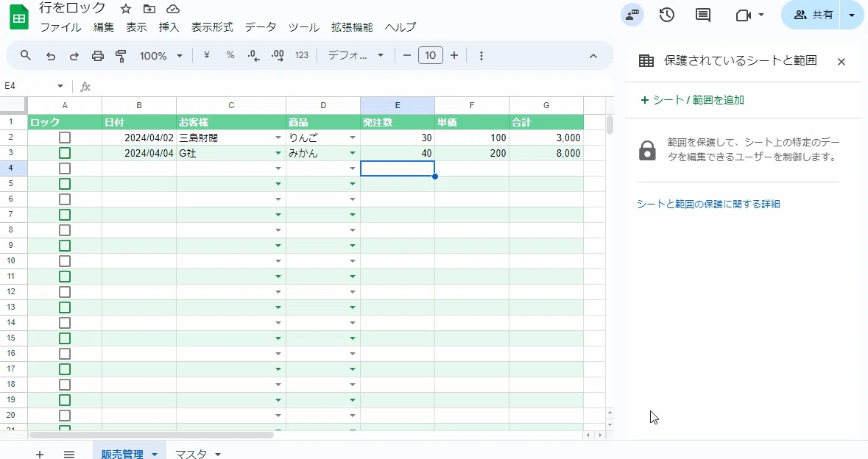Open the 商品 dropdown for みかん
Image resolution: width=868 pixels, height=459 pixels.
click(x=353, y=153)
